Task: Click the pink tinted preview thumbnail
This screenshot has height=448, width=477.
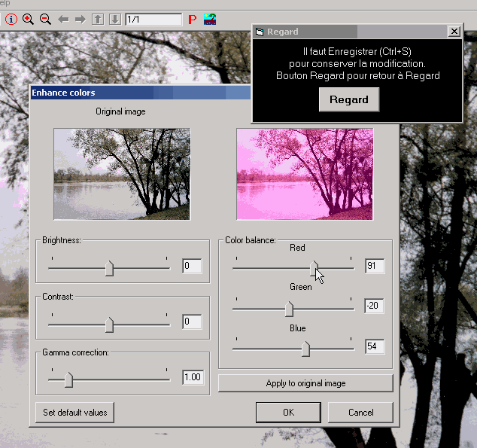Action: [x=305, y=174]
